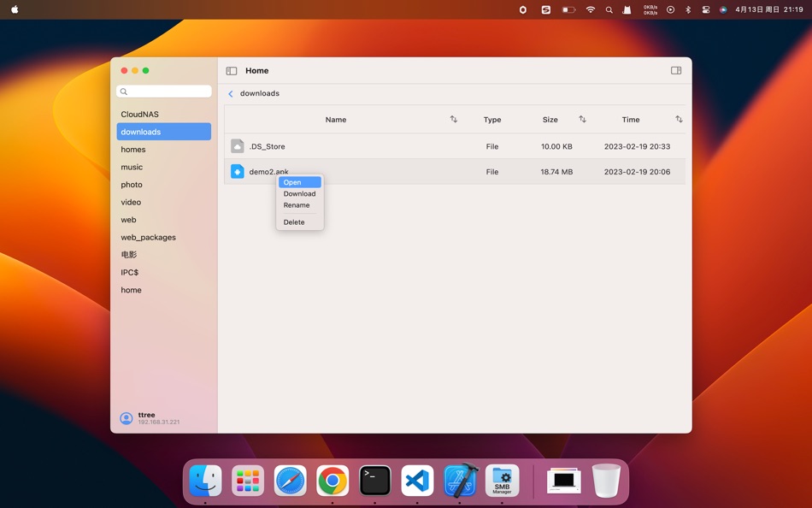Viewport: 812px width, 508px height.
Task: Open Launchpad from the Dock
Action: 247,481
